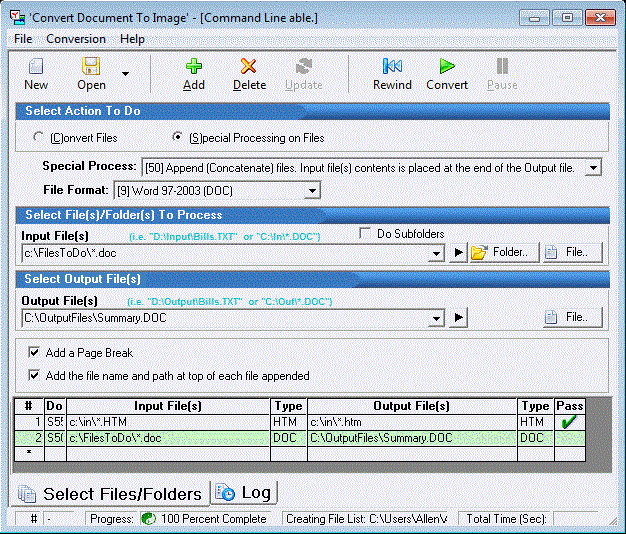
Task: Select row 2 input c:\FilesToDo\*.doc
Action: [x=168, y=438]
